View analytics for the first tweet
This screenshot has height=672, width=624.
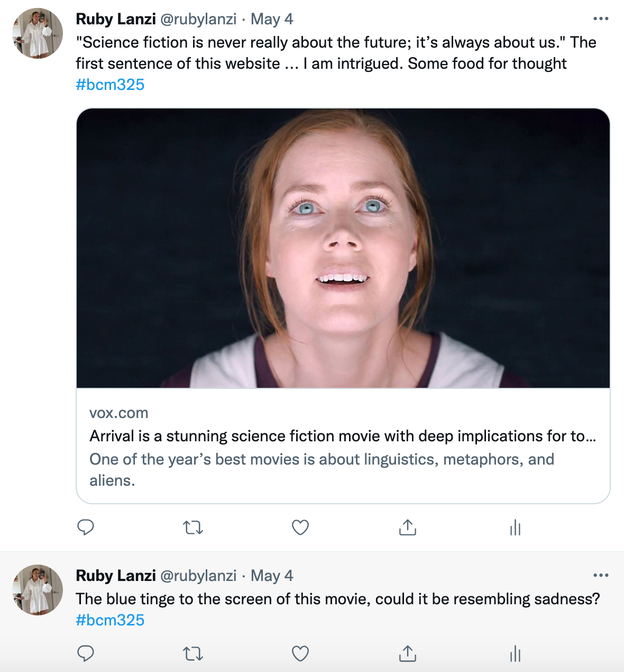[x=515, y=528]
